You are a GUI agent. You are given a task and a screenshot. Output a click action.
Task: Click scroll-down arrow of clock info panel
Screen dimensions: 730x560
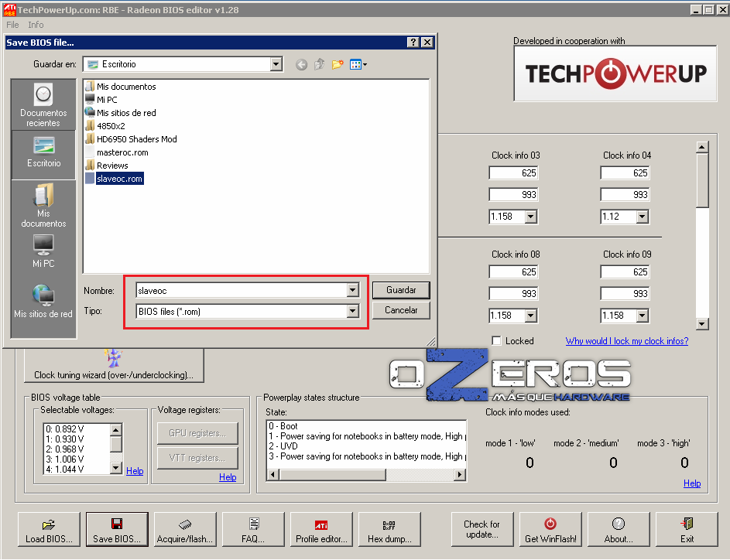click(702, 324)
